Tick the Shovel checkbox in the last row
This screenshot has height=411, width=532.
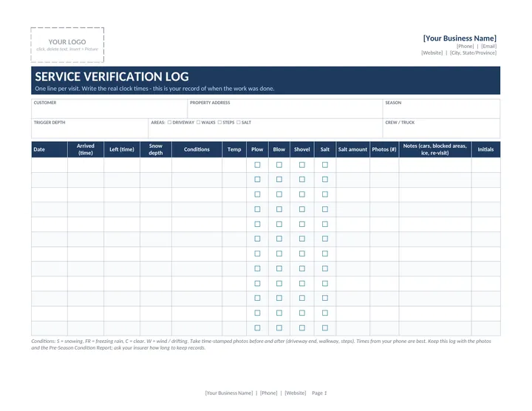(x=302, y=328)
